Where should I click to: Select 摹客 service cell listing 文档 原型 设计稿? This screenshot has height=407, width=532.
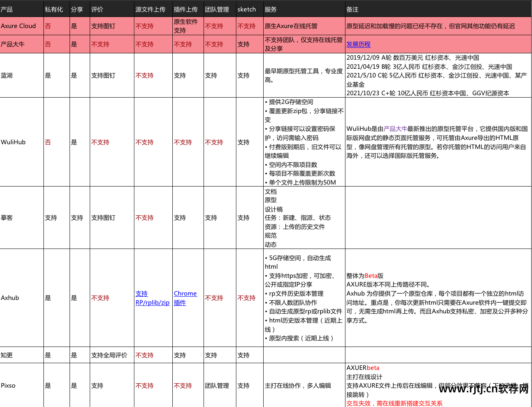304,218
